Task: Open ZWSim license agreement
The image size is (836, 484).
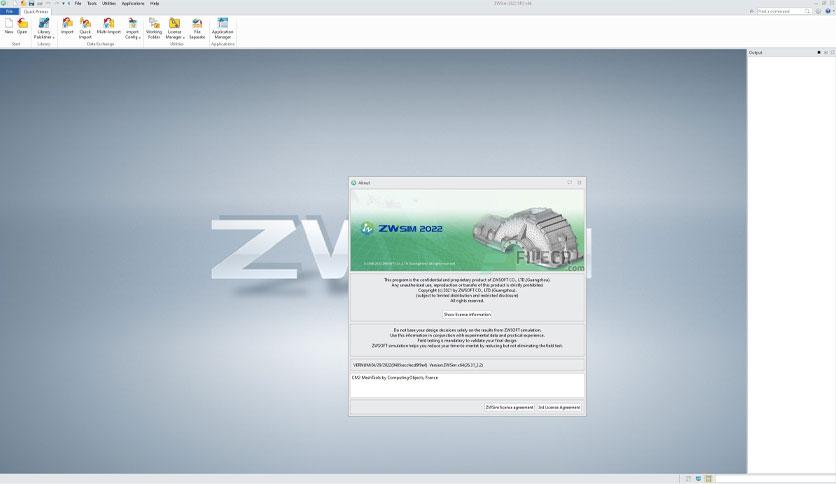Action: point(509,407)
